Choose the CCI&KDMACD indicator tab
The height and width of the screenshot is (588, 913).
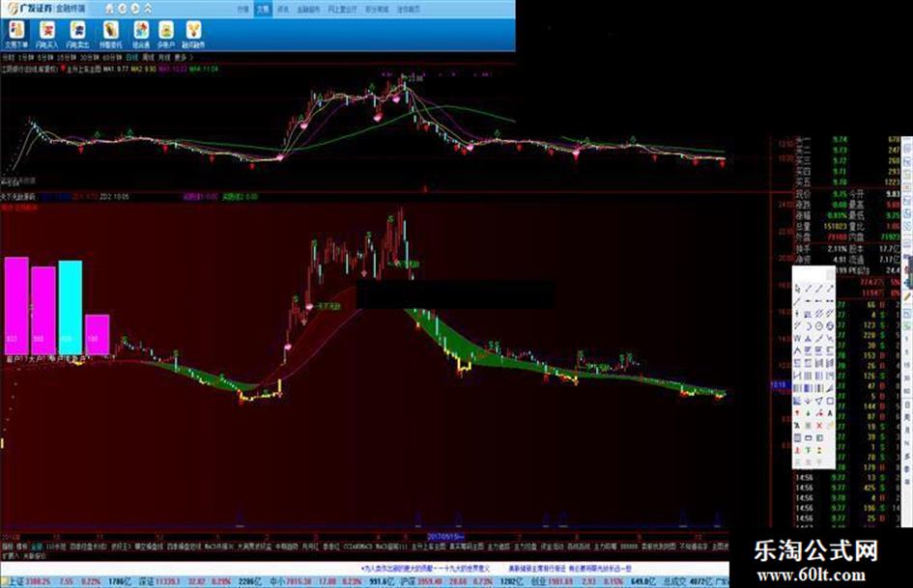click(x=357, y=547)
